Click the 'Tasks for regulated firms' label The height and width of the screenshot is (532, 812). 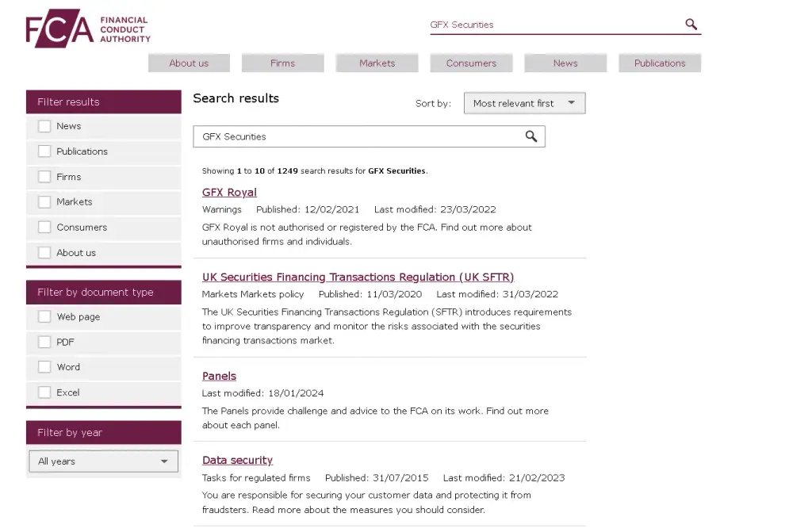tap(256, 477)
